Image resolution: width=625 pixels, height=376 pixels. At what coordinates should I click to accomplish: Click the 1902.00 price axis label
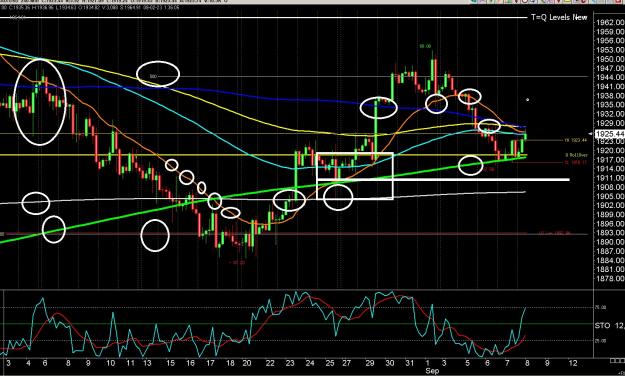pyautogui.click(x=610, y=205)
